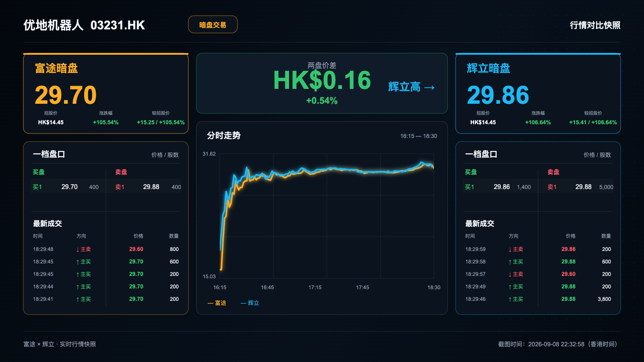This screenshot has width=644, height=362.
Task: Click the large 29.86 price in 辉立暗盘
Action: [498, 95]
